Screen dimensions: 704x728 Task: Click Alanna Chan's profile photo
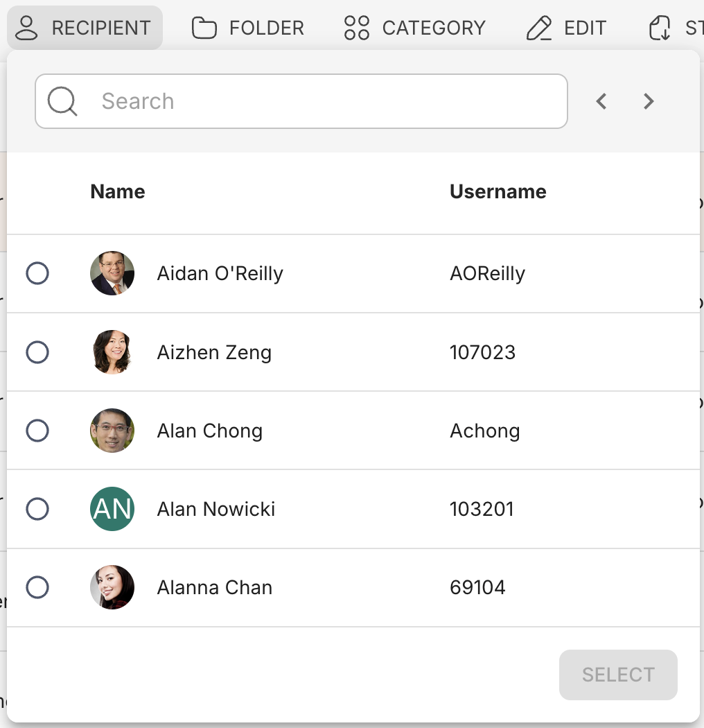[x=112, y=587]
